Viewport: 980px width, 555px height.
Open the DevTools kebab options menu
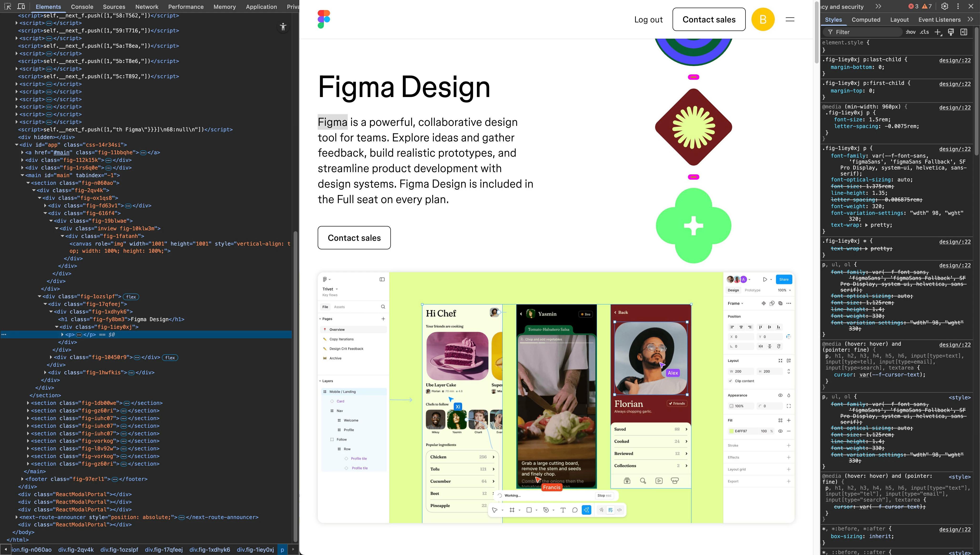tap(958, 6)
